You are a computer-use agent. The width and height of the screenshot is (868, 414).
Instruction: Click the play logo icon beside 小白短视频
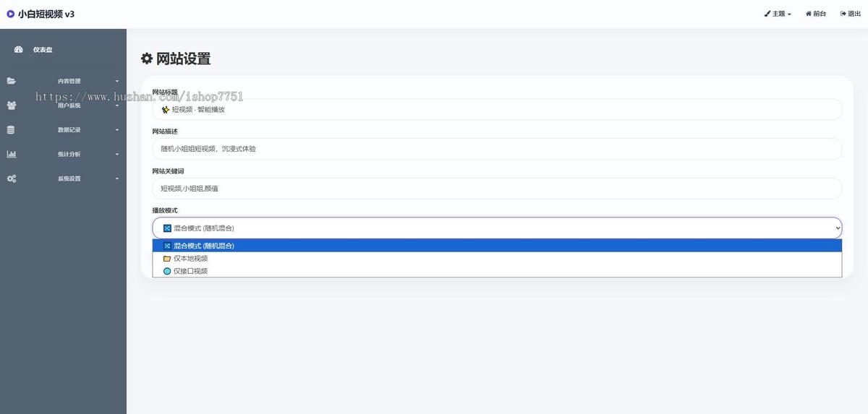click(x=11, y=14)
